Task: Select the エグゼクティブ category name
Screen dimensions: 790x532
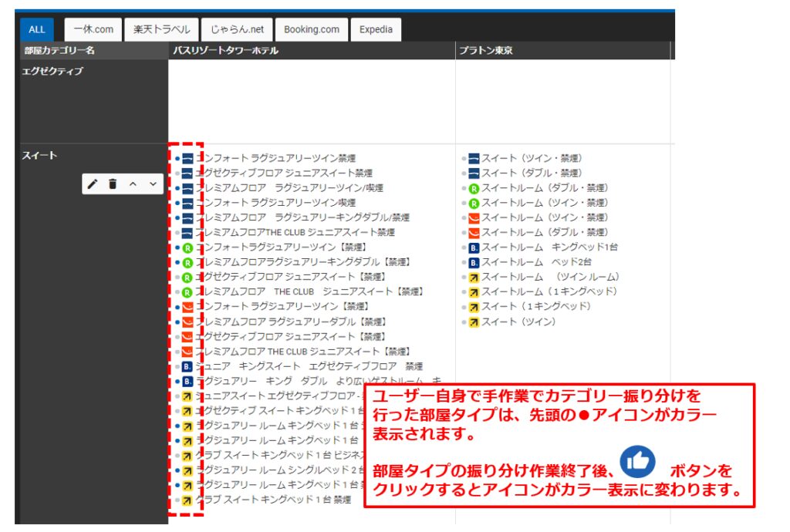Action: (x=53, y=71)
